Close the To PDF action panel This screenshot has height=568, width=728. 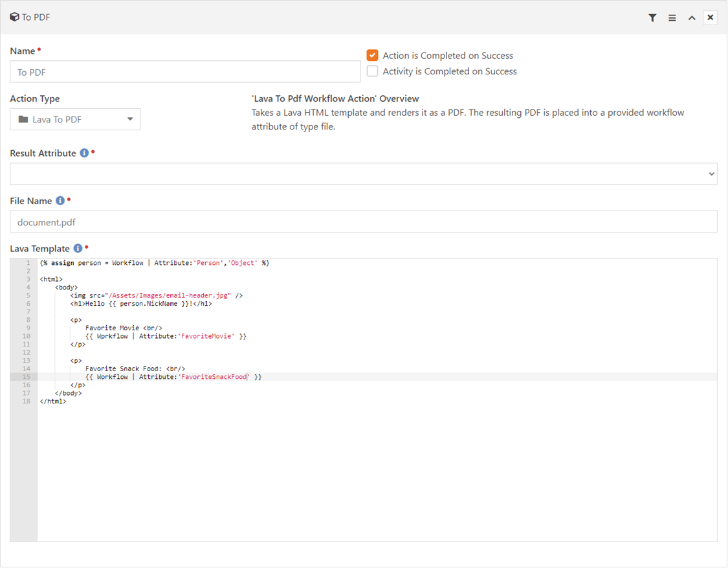pos(711,17)
